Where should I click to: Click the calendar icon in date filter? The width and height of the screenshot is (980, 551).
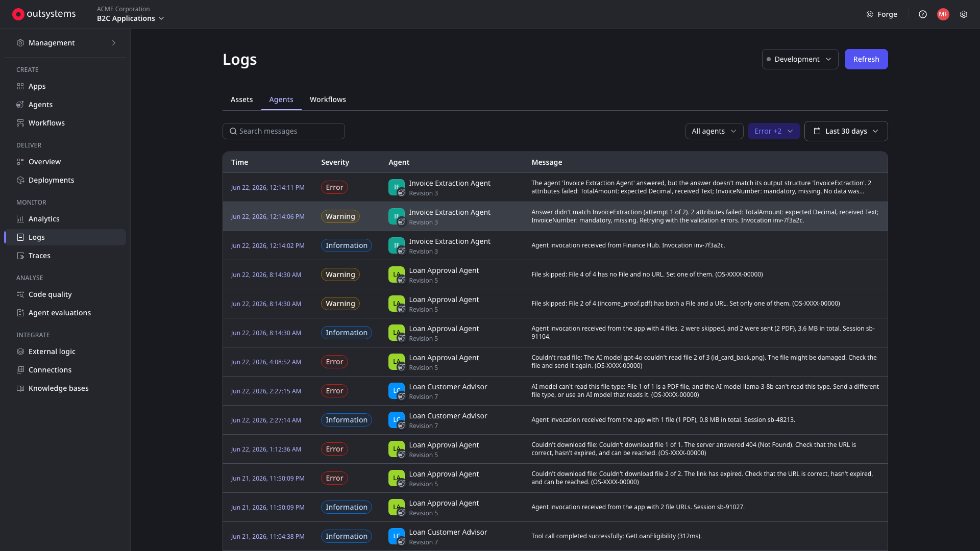click(817, 131)
